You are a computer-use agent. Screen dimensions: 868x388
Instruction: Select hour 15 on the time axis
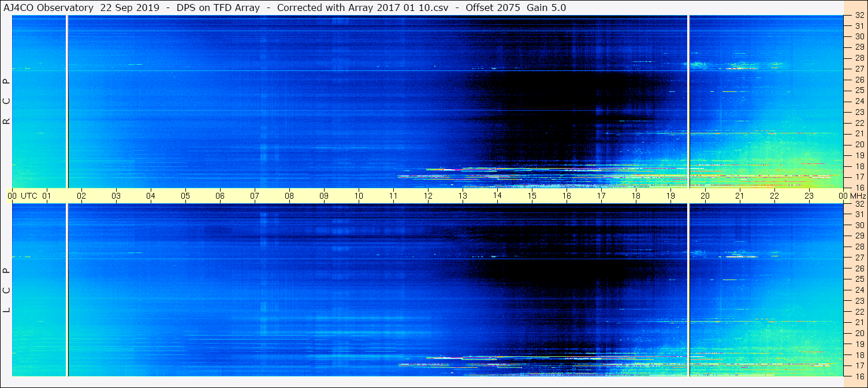point(532,196)
